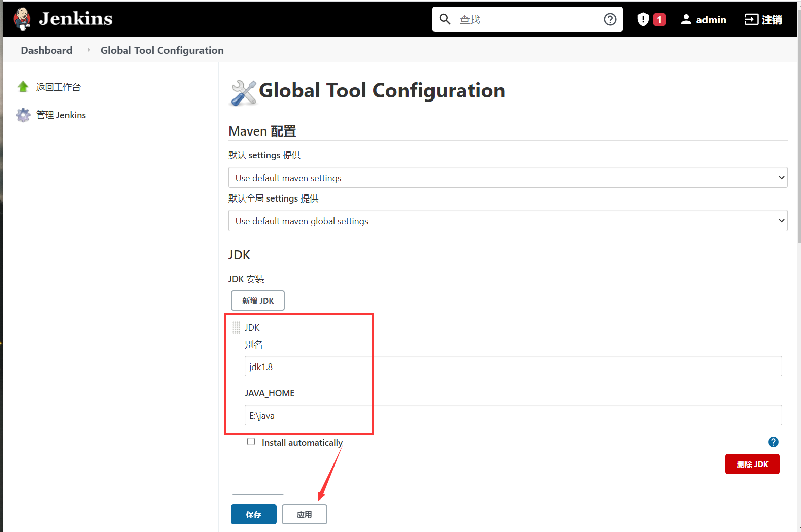Image resolution: width=801 pixels, height=532 pixels.
Task: Open 返回工作台 sidebar link
Action: (x=58, y=87)
